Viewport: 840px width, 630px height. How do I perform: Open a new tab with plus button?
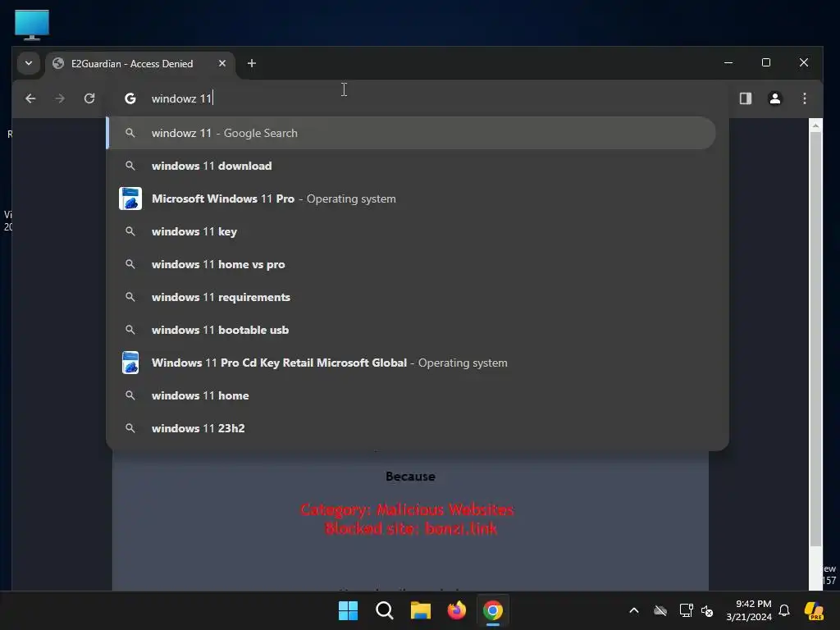tap(252, 63)
